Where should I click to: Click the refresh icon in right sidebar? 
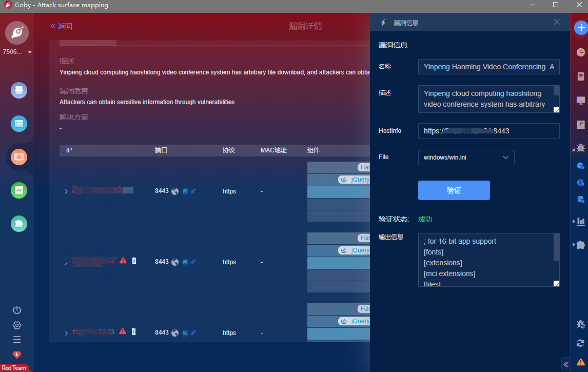coord(580,343)
